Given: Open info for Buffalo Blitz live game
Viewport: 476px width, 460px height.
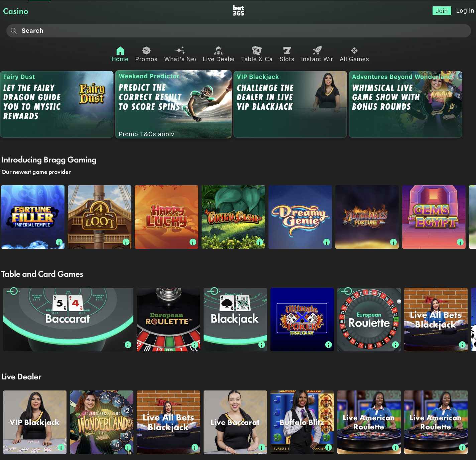Looking at the screenshot, I should [x=328, y=447].
